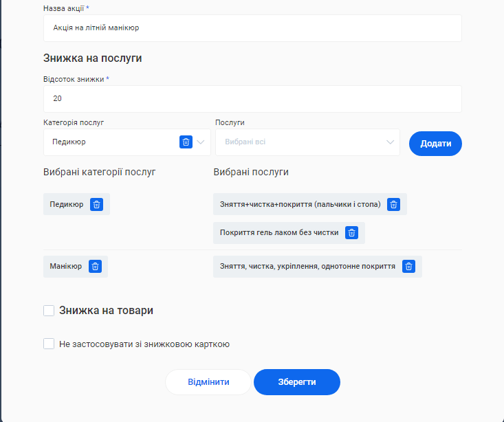Enable the Знижка на товари checkbox

(49, 311)
